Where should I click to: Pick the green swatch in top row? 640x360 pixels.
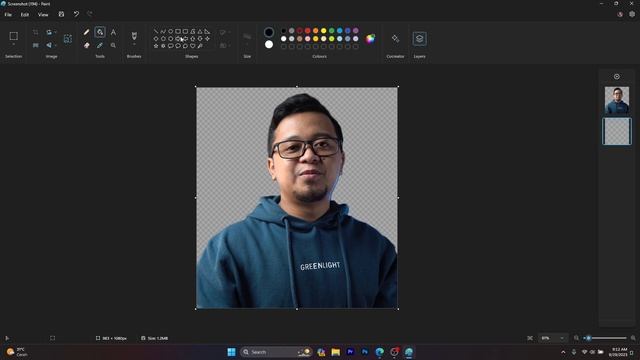tap(331, 31)
